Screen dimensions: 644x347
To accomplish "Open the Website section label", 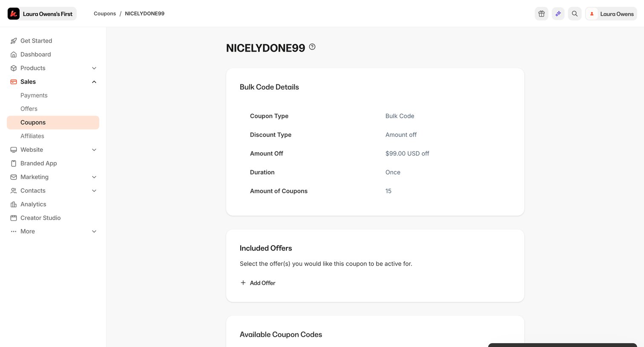I will [x=32, y=150].
